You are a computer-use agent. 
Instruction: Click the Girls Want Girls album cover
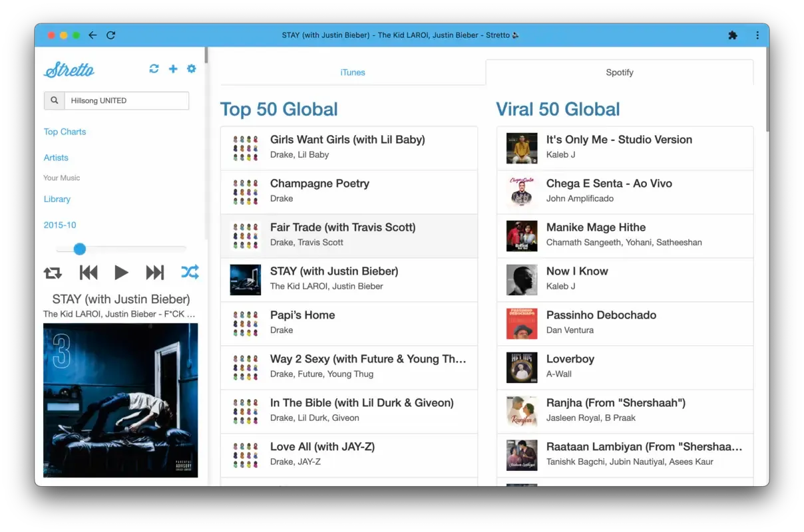246,148
